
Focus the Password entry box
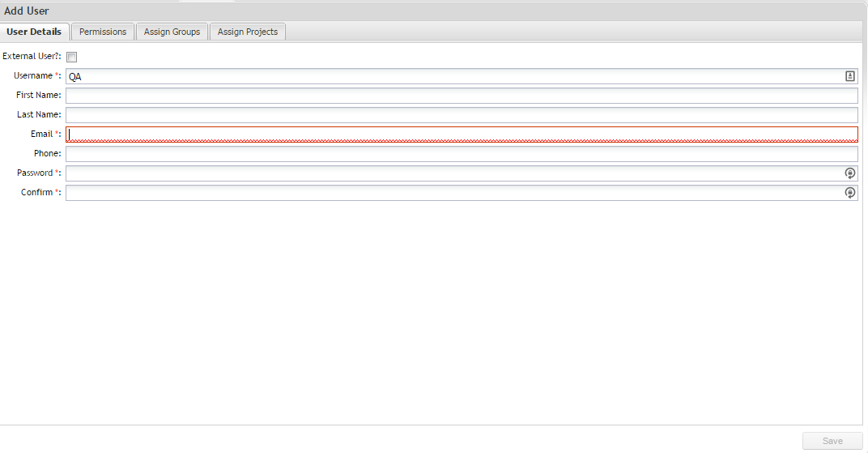click(453, 173)
